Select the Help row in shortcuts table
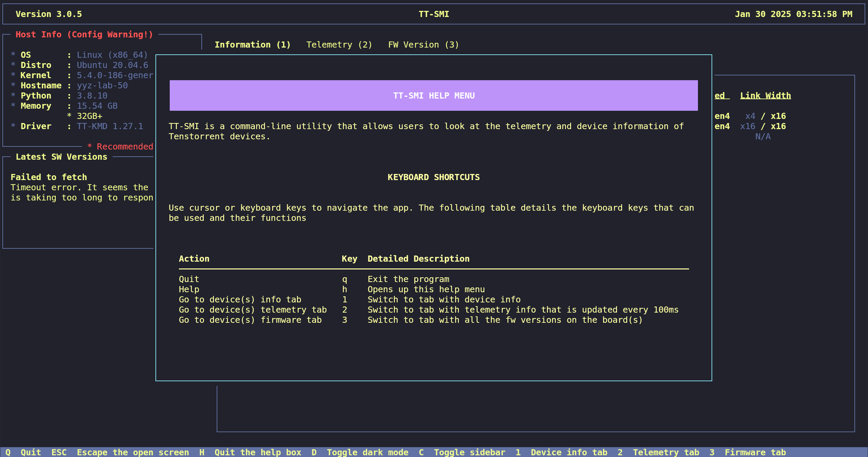This screenshot has height=457, width=868. (189, 289)
